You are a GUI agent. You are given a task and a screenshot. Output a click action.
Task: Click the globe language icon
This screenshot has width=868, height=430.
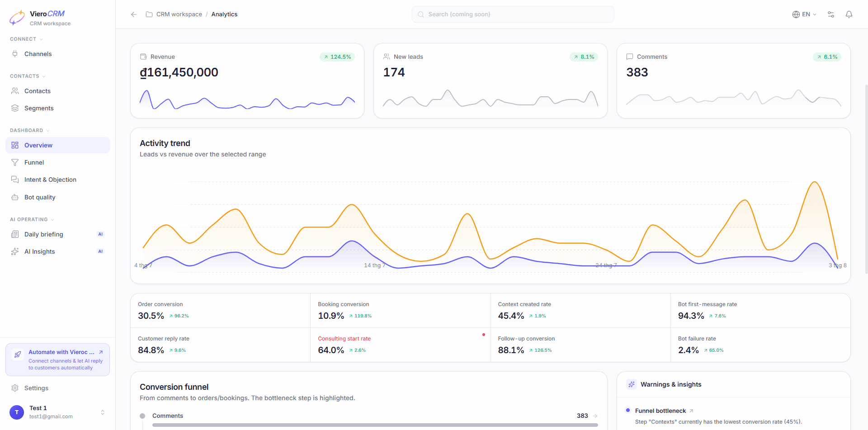pyautogui.click(x=796, y=14)
